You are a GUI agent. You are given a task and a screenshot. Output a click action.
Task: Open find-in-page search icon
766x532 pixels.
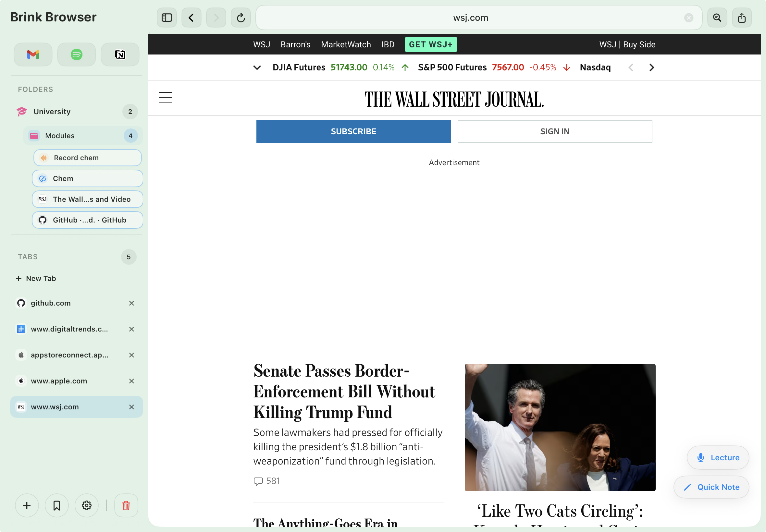click(717, 18)
